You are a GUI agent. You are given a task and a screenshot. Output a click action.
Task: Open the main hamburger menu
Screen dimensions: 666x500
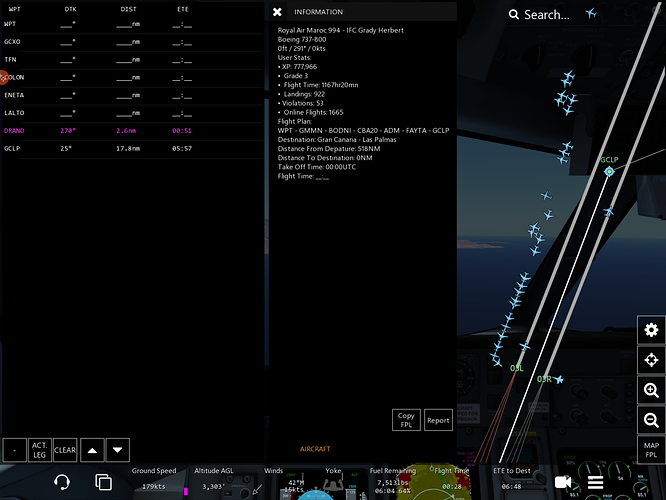coord(595,482)
